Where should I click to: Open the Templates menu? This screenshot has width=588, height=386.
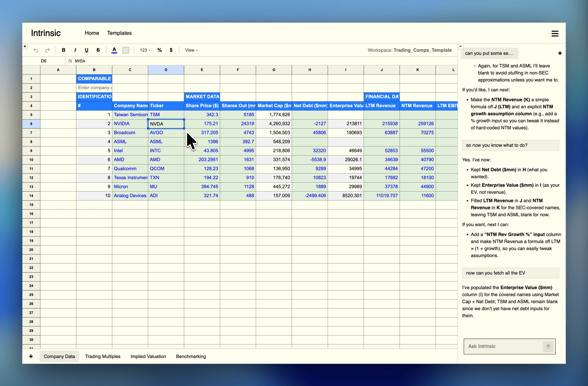(x=119, y=33)
